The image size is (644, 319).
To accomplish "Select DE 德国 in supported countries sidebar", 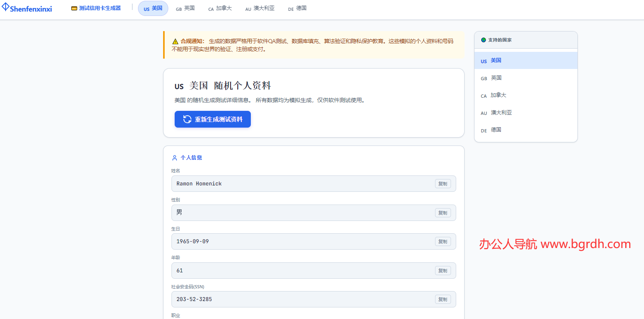I will click(526, 130).
